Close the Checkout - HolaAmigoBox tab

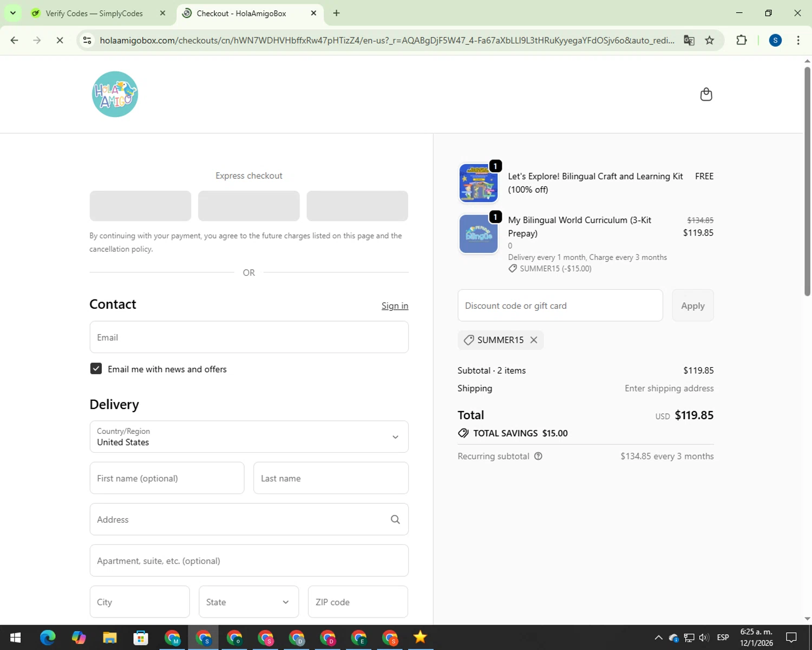click(x=313, y=13)
